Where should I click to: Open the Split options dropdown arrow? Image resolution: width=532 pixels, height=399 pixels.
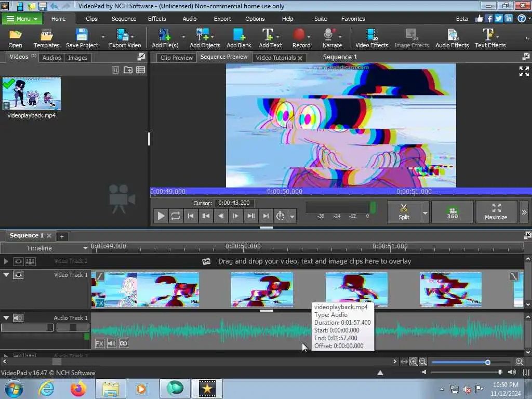click(425, 212)
